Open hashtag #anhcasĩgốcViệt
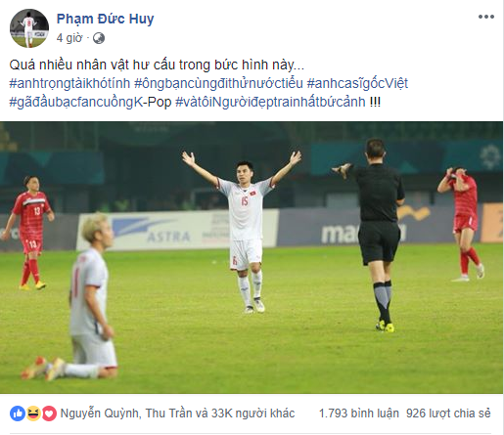This screenshot has height=435, width=504. (x=357, y=83)
